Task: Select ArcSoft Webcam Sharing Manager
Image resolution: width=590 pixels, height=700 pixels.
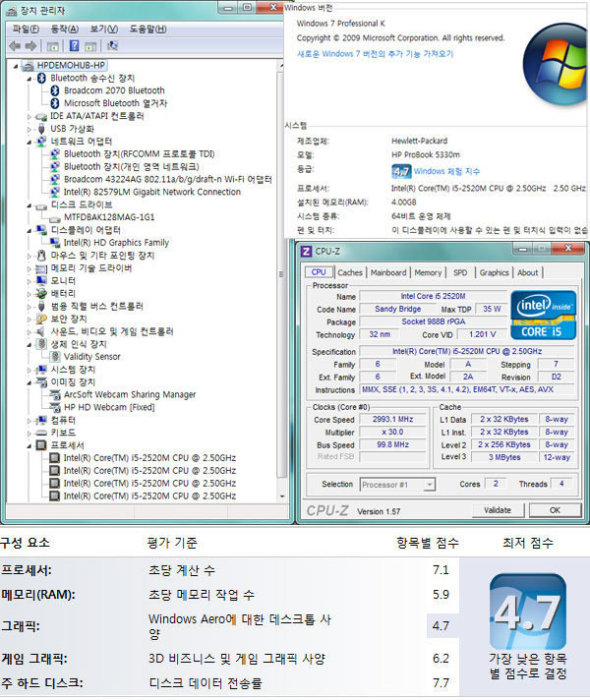Action: point(130,394)
